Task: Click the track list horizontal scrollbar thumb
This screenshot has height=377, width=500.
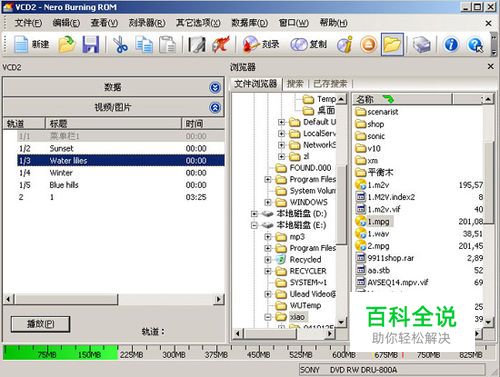Action: pos(65,299)
